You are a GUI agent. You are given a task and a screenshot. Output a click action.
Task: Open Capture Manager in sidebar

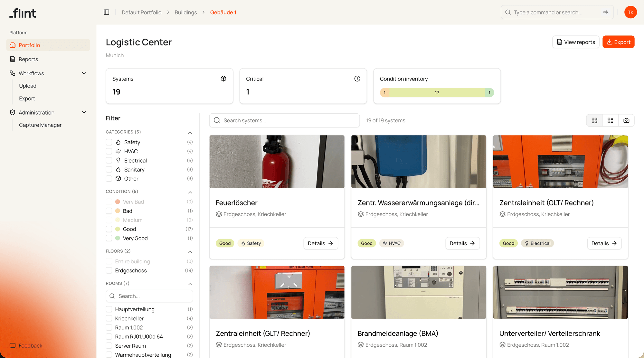click(40, 125)
